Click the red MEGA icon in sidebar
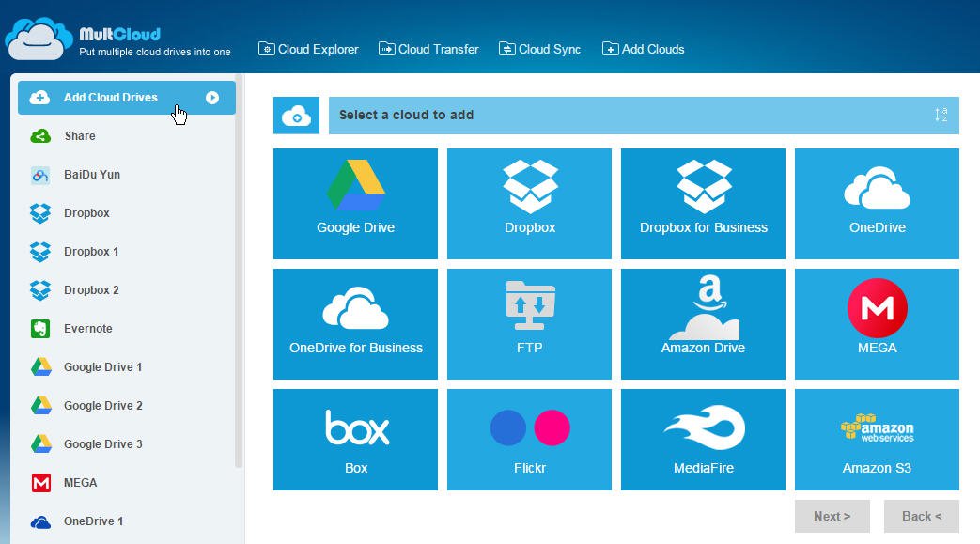The image size is (980, 544). pyautogui.click(x=41, y=483)
